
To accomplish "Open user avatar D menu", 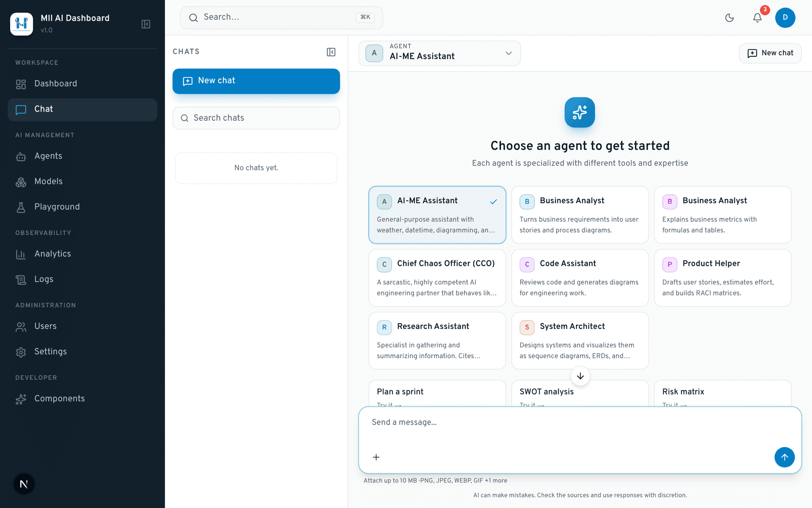I will 785,18.
